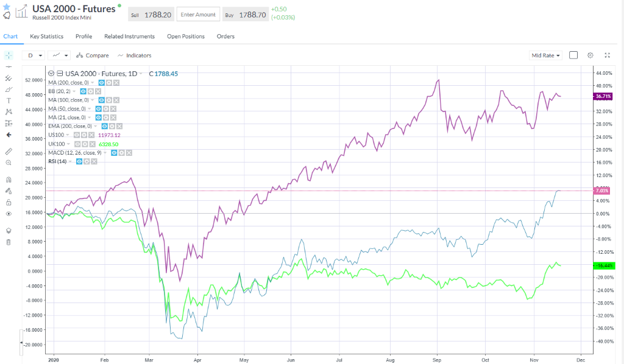Open the chart settings gear

(590, 55)
